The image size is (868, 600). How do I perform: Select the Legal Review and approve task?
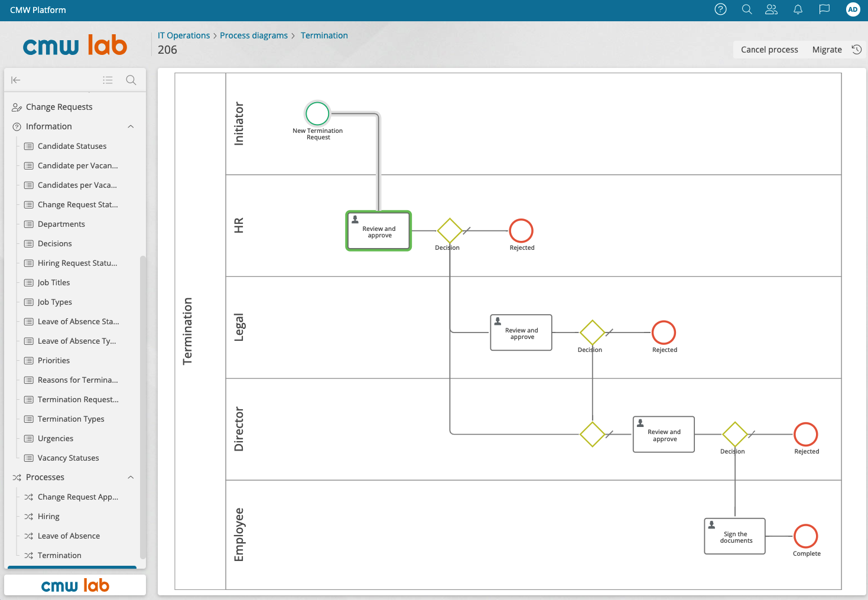coord(521,332)
